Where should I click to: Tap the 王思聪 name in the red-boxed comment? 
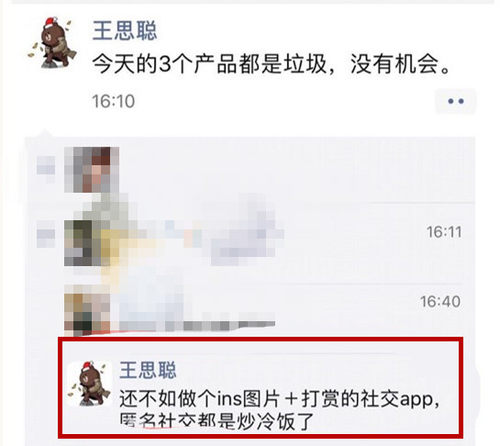[x=148, y=370]
